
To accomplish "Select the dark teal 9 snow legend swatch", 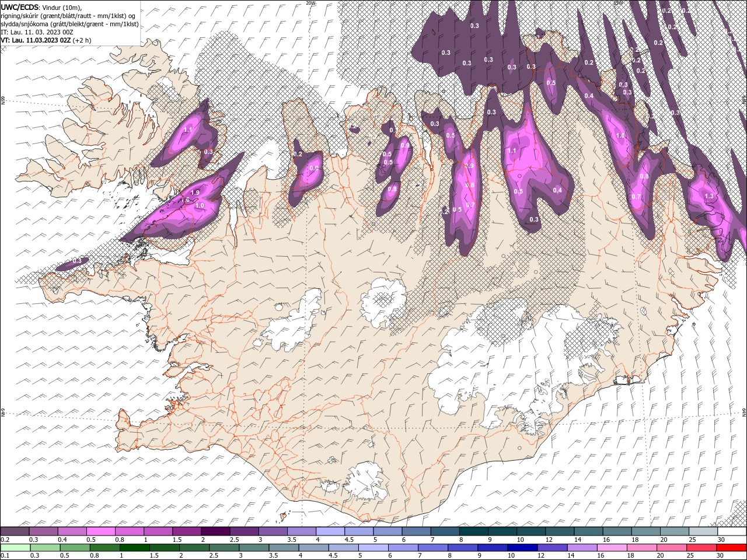I will (502, 531).
